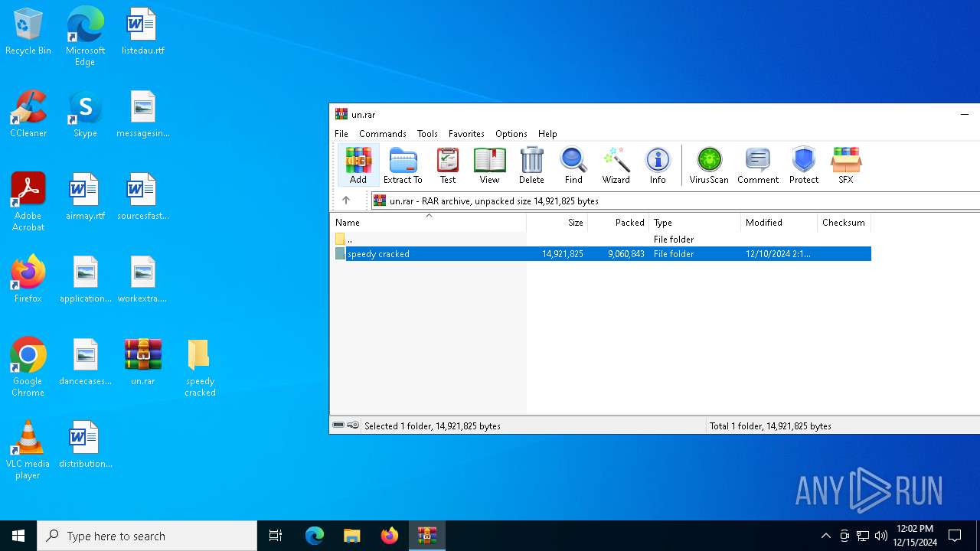This screenshot has width=980, height=551.
Task: Open the File menu
Action: pos(341,133)
